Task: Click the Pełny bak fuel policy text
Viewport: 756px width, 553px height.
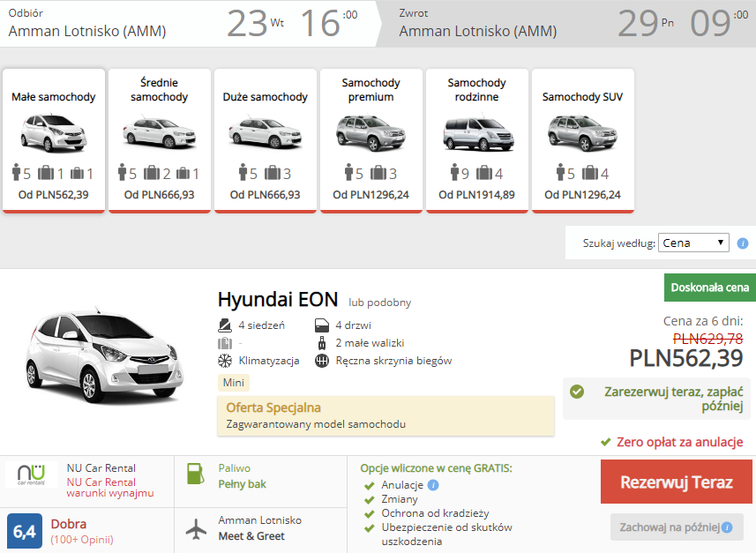Action: coord(242,484)
